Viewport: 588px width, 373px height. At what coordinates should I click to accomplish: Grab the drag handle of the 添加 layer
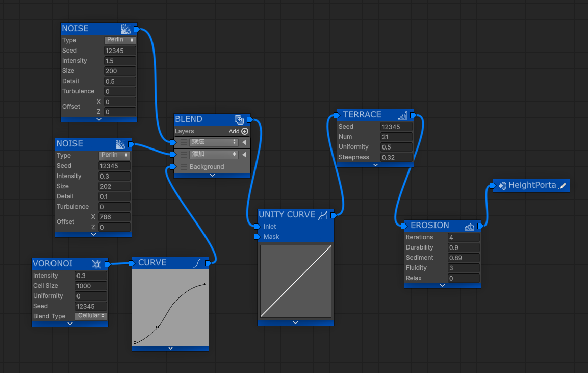pos(184,154)
